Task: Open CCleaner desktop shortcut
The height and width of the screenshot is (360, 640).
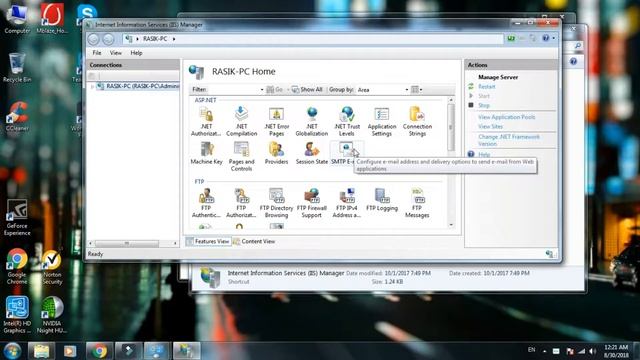Action: point(17,116)
